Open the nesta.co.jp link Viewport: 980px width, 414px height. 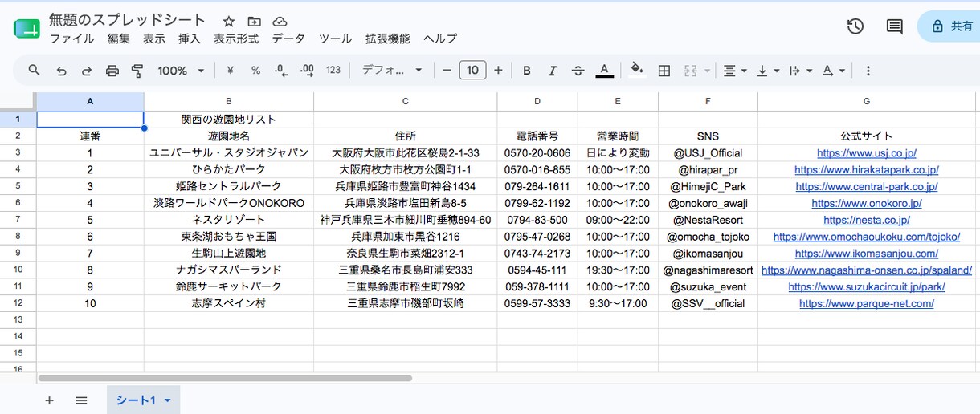point(867,219)
